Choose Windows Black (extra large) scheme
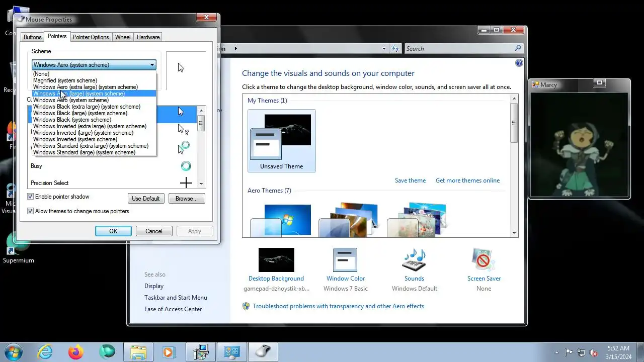Viewport: 644px width, 362px height. tap(94, 107)
